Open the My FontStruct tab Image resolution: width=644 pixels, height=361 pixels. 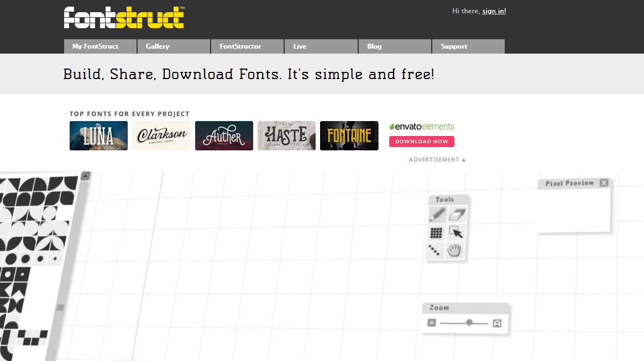tap(100, 46)
